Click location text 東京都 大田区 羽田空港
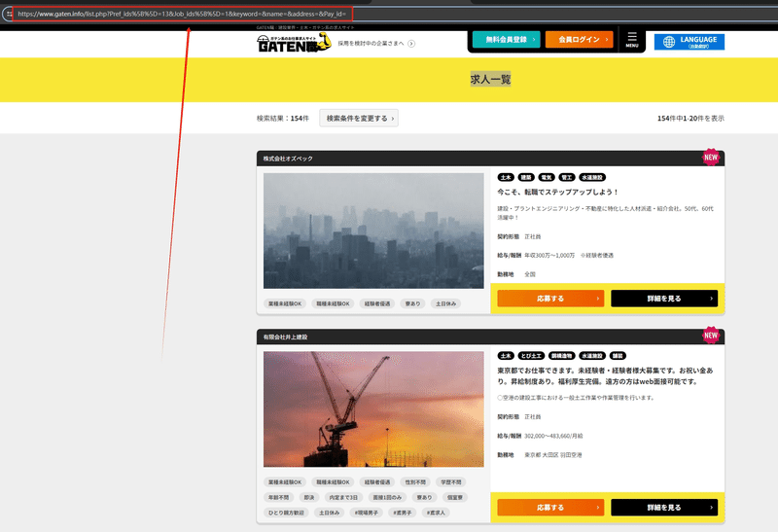Viewport: 778px width, 532px height. click(x=552, y=455)
